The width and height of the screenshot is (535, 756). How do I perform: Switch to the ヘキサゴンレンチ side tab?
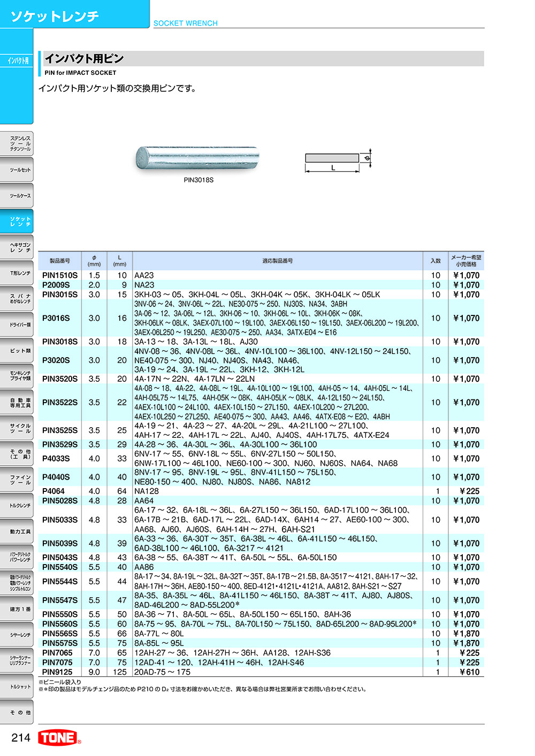(x=17, y=247)
